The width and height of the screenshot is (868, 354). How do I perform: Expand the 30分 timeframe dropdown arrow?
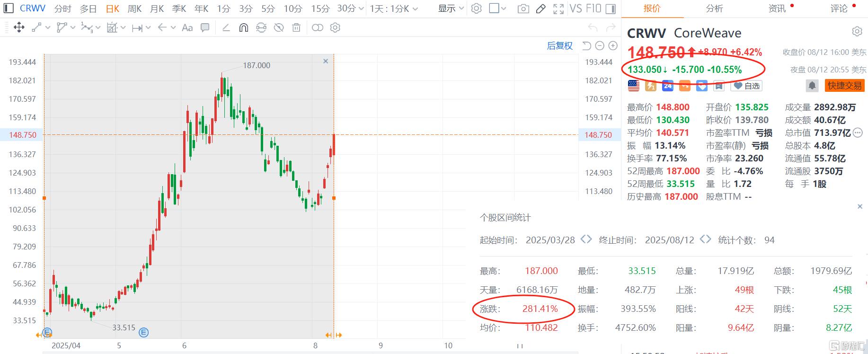pyautogui.click(x=362, y=9)
